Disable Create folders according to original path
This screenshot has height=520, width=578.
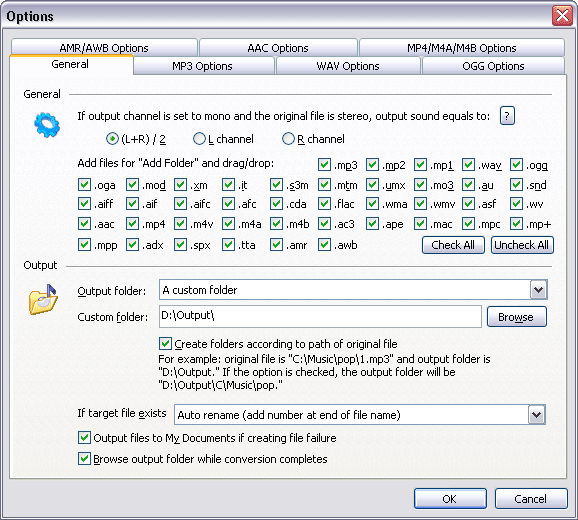click(165, 343)
